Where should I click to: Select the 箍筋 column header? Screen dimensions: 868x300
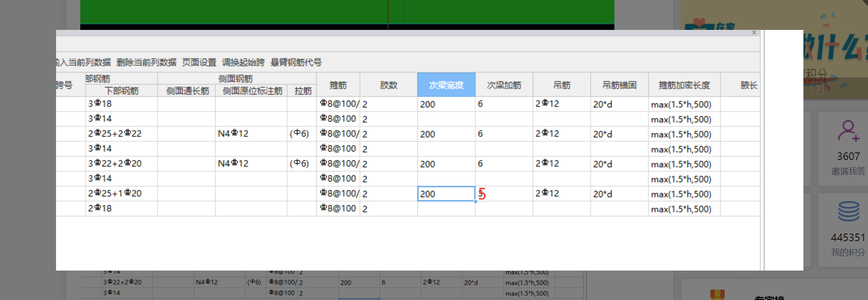coord(338,85)
